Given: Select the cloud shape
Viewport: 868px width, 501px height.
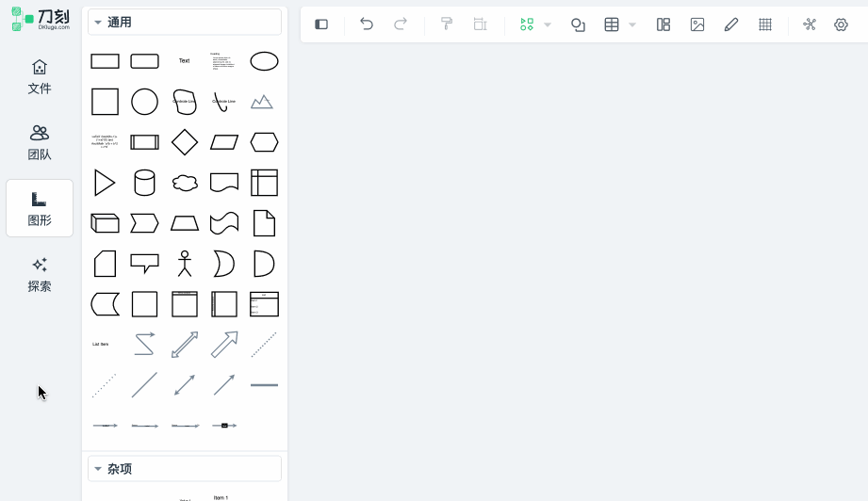Looking at the screenshot, I should coord(185,183).
